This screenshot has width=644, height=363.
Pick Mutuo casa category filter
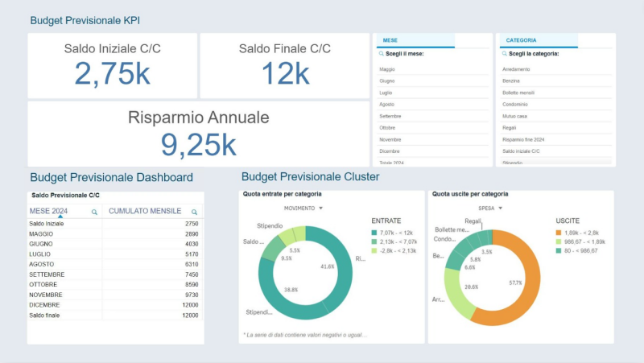[514, 116]
